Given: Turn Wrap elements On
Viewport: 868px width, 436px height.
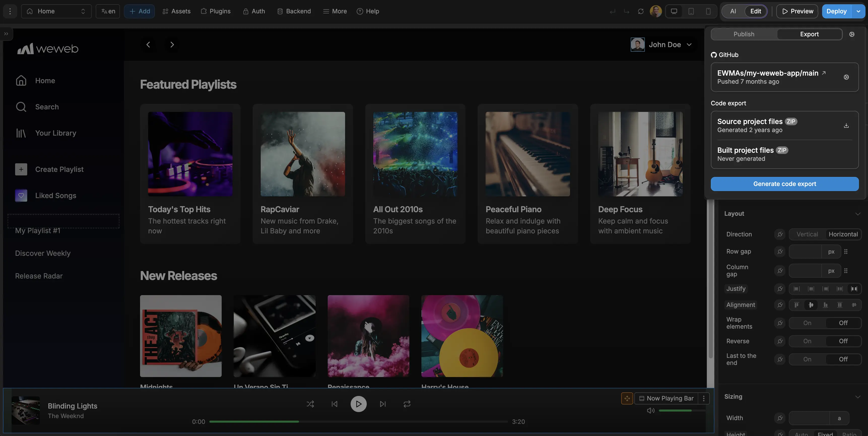Looking at the screenshot, I should coord(807,323).
